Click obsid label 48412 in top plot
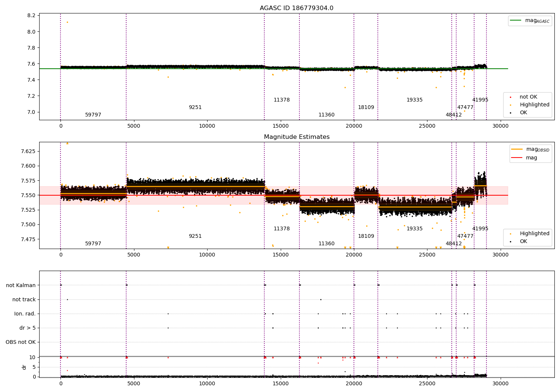This screenshot has width=560, height=392. click(454, 115)
